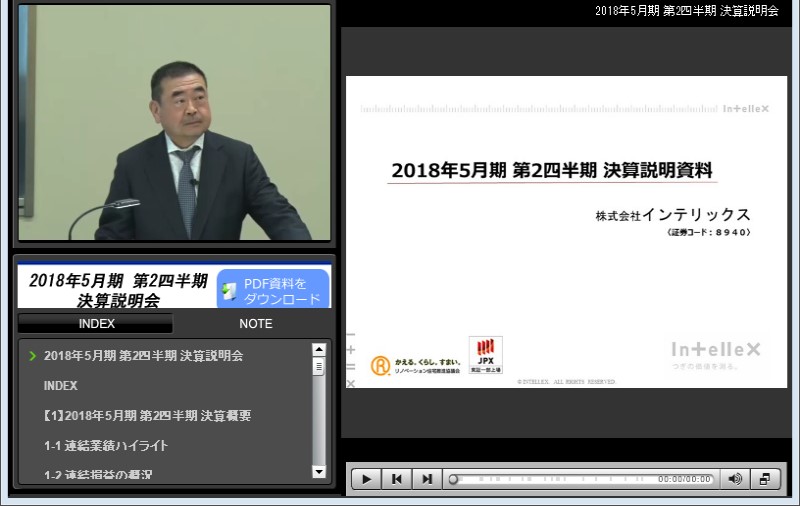Jump to the previous slide chapter
Screen dimensions: 800x506
pyautogui.click(x=396, y=479)
